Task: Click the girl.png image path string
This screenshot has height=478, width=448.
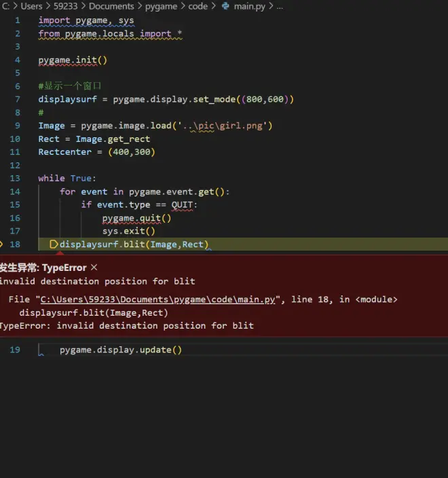Action: [225, 126]
